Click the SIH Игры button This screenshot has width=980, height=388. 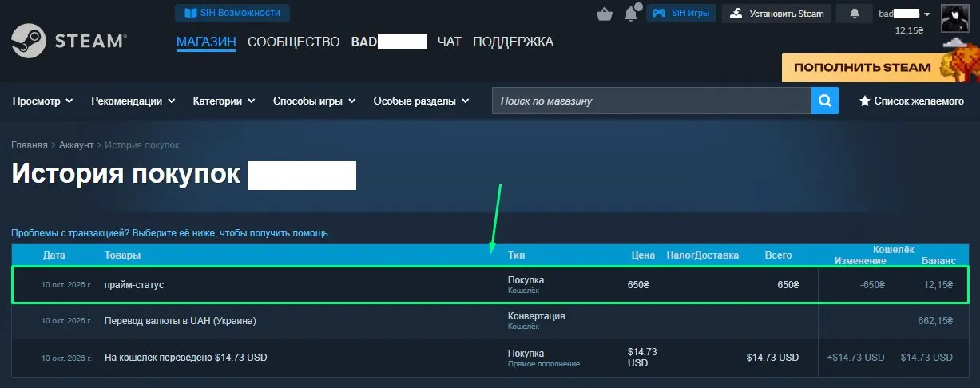(680, 14)
